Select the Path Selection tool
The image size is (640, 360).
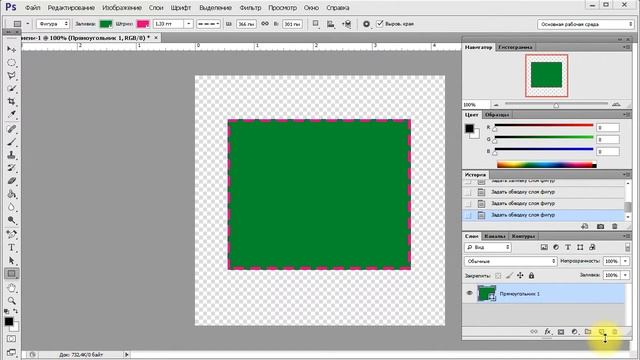point(11,260)
